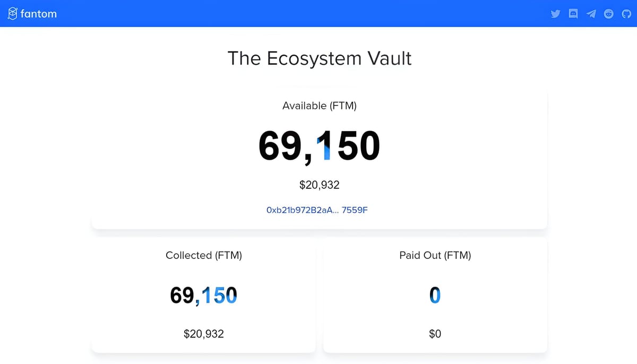The height and width of the screenshot is (364, 637).
Task: Select the fantom wordmark in the header
Action: coord(38,14)
